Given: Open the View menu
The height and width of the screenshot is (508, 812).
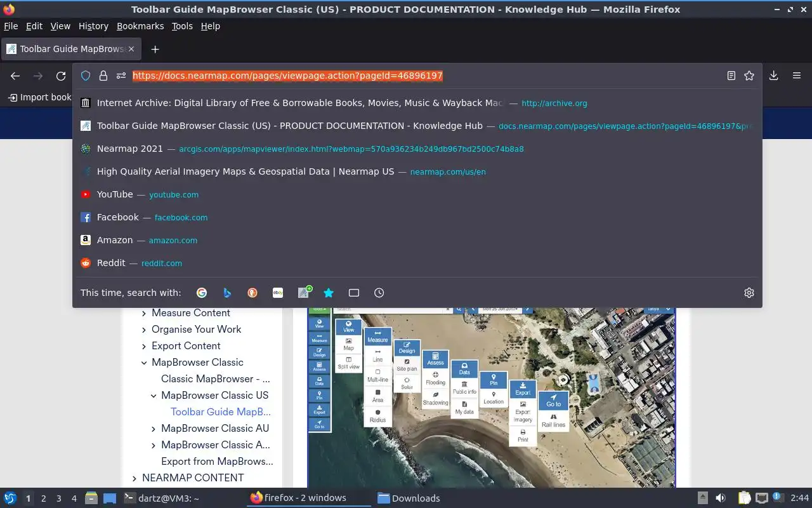Looking at the screenshot, I should 60,26.
